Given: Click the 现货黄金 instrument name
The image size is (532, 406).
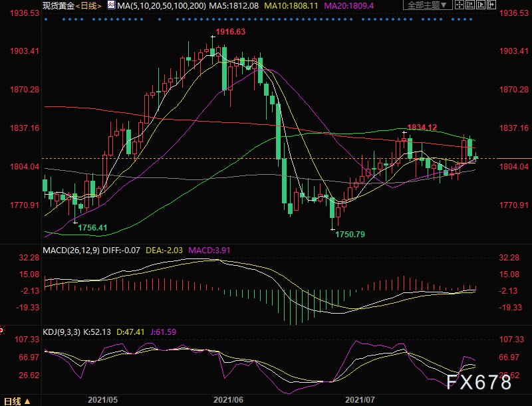Looking at the screenshot, I should tap(59, 6).
